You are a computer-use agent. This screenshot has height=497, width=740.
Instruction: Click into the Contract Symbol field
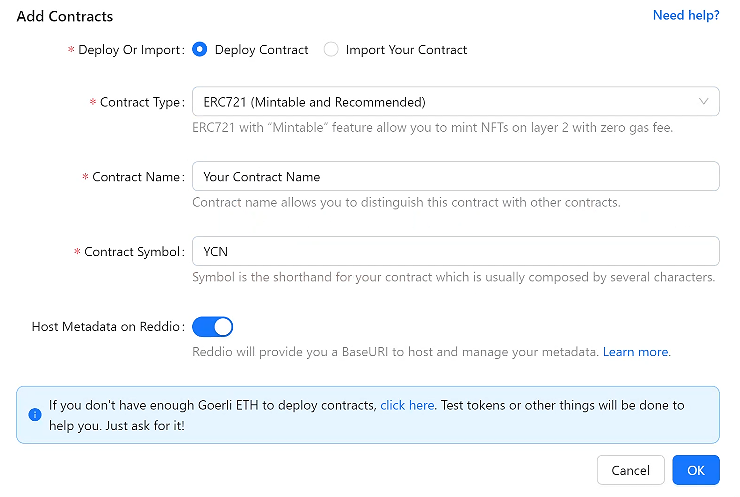tap(455, 251)
